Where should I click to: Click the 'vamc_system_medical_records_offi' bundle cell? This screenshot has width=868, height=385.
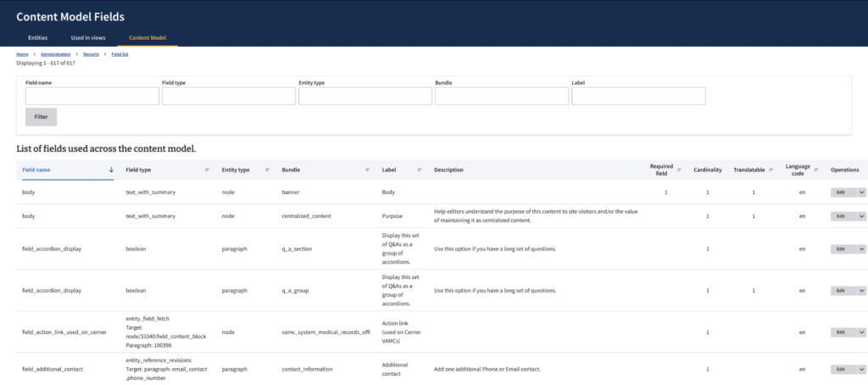pos(325,332)
